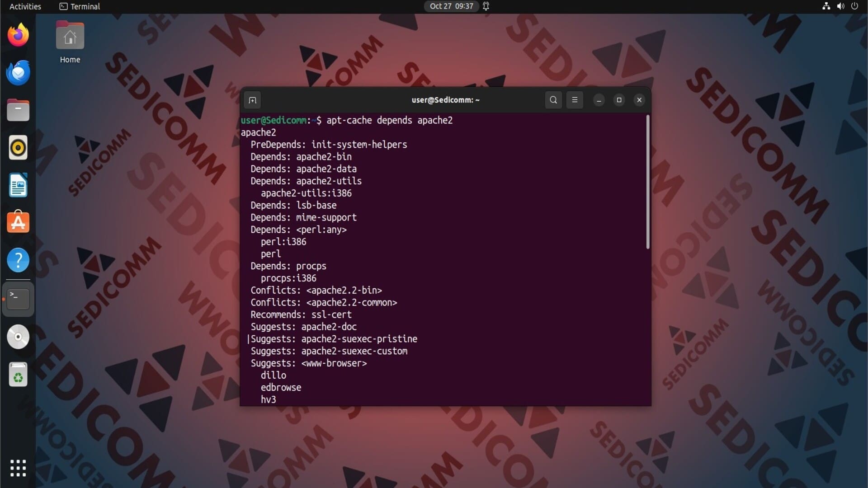
Task: Open the disc drive dock icon
Action: pos(18,337)
